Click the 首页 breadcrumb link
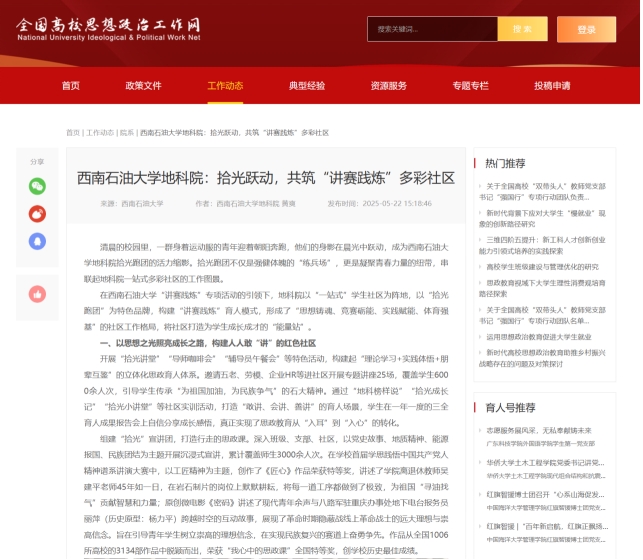 pyautogui.click(x=73, y=132)
